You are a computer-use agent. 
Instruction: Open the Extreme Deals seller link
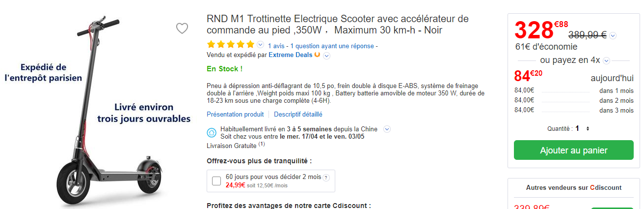coord(290,55)
